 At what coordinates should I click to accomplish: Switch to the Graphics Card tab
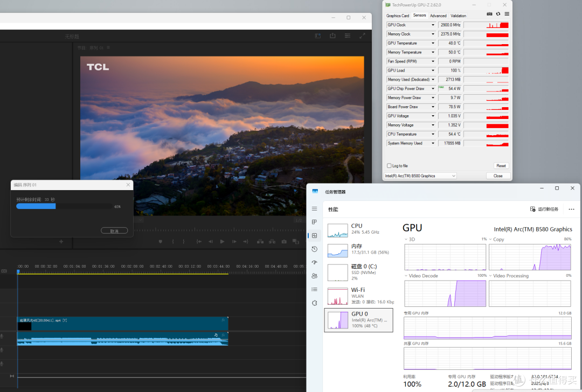398,16
